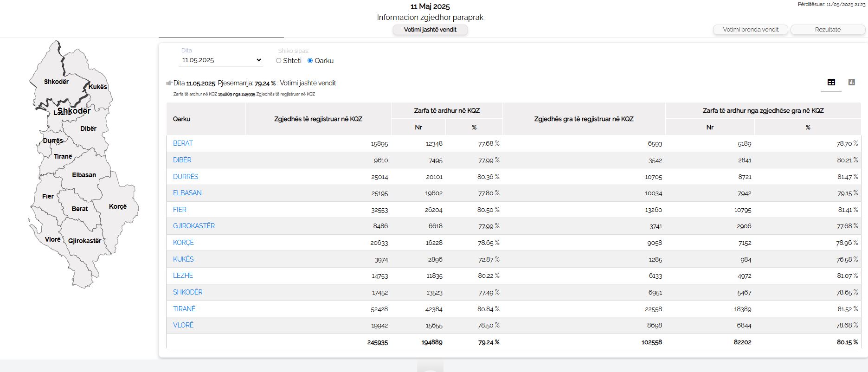Click the Qarku column header
The width and height of the screenshot is (868, 372).
click(x=182, y=119)
